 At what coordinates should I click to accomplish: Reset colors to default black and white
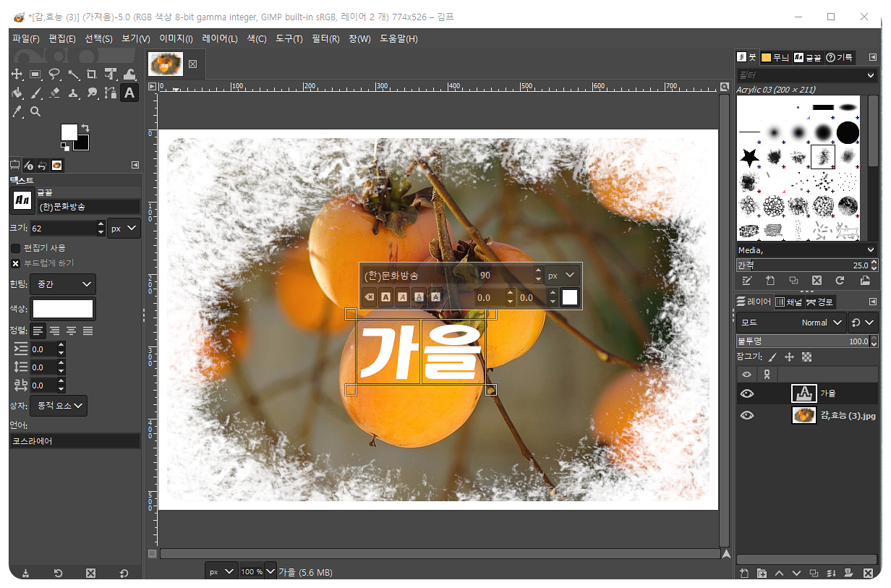click(x=64, y=147)
